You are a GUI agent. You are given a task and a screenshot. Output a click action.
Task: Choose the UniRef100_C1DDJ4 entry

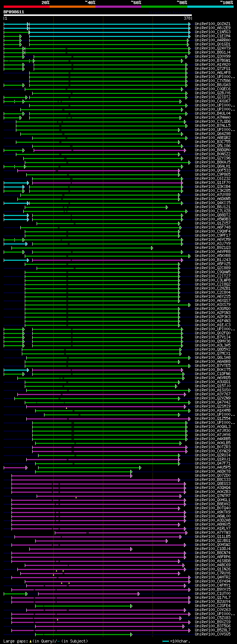pos(213,549)
